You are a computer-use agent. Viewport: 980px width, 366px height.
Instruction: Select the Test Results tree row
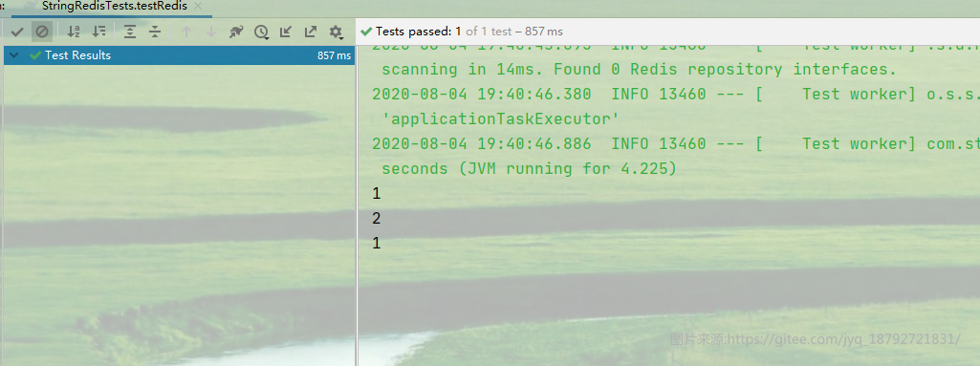(x=180, y=55)
